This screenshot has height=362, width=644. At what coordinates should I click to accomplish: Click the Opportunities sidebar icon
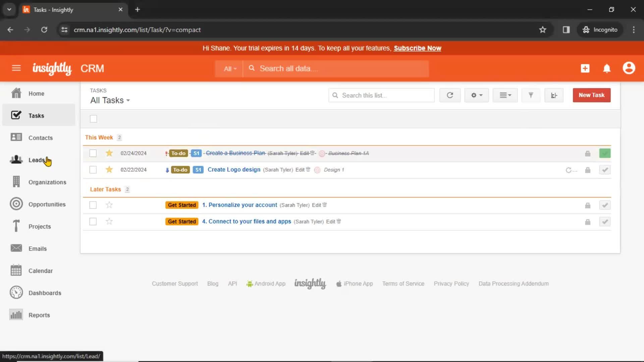pos(16,204)
